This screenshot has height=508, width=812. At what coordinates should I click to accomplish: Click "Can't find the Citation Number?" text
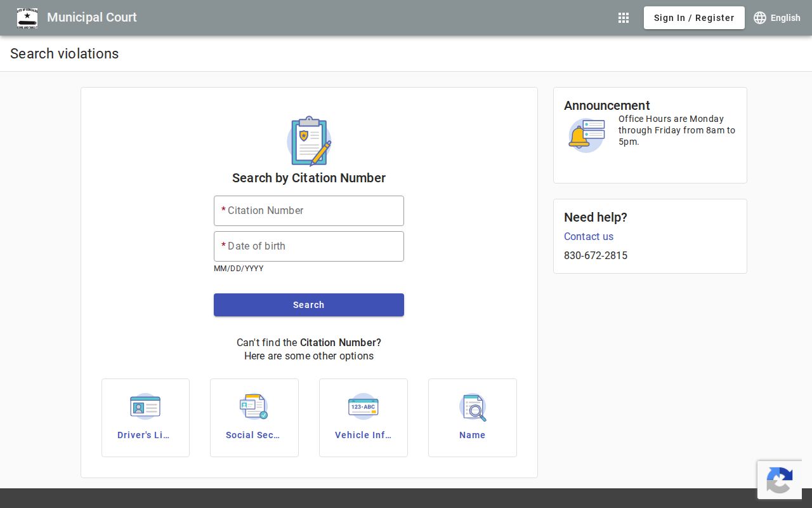(309, 342)
